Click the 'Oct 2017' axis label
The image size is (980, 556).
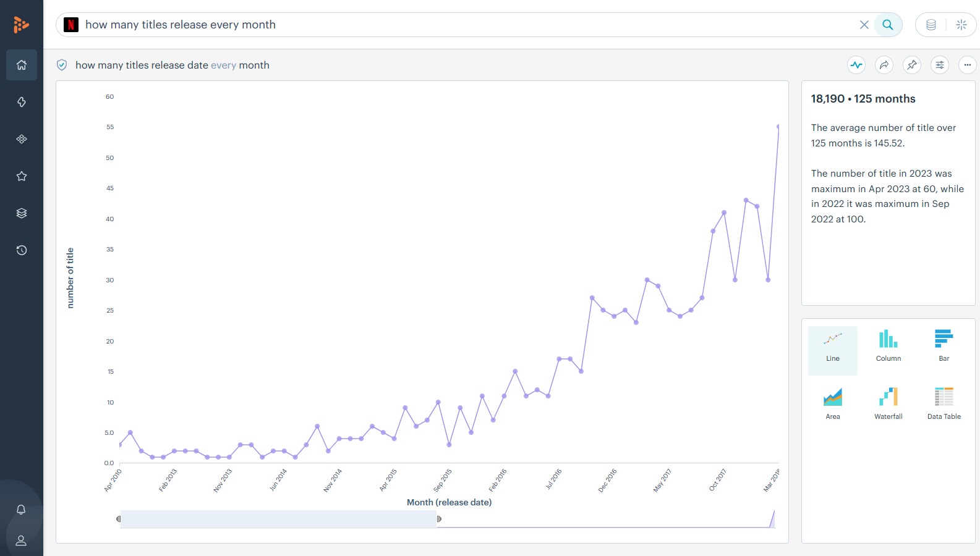(717, 480)
